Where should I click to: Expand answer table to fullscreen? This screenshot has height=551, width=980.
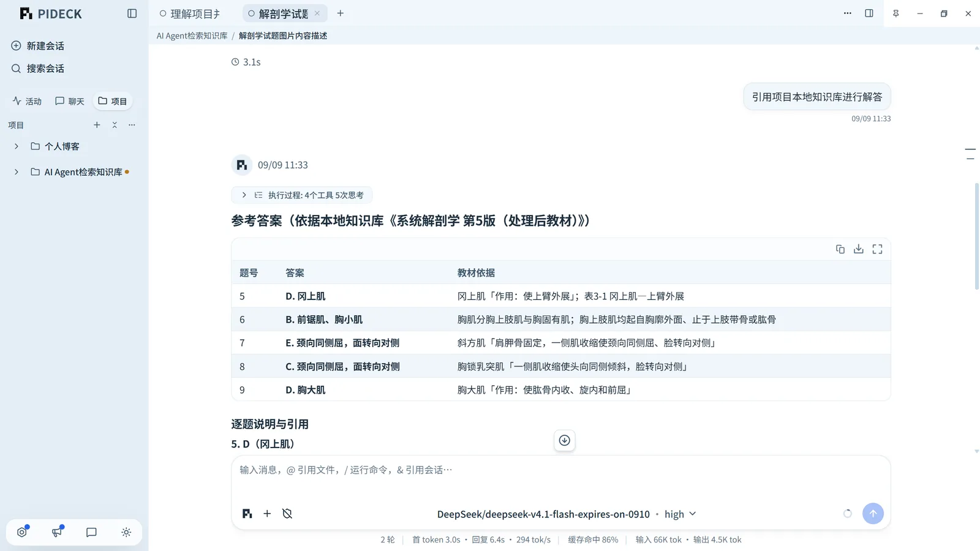pos(878,249)
